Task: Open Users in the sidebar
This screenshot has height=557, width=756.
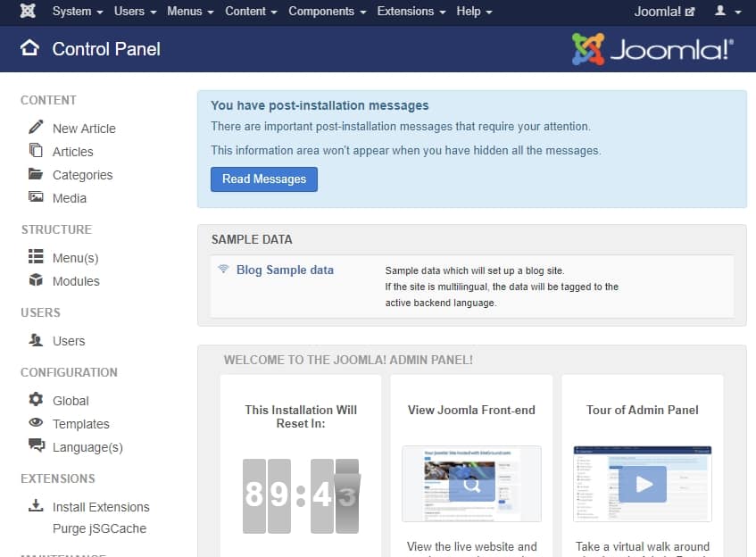Action: (x=69, y=341)
